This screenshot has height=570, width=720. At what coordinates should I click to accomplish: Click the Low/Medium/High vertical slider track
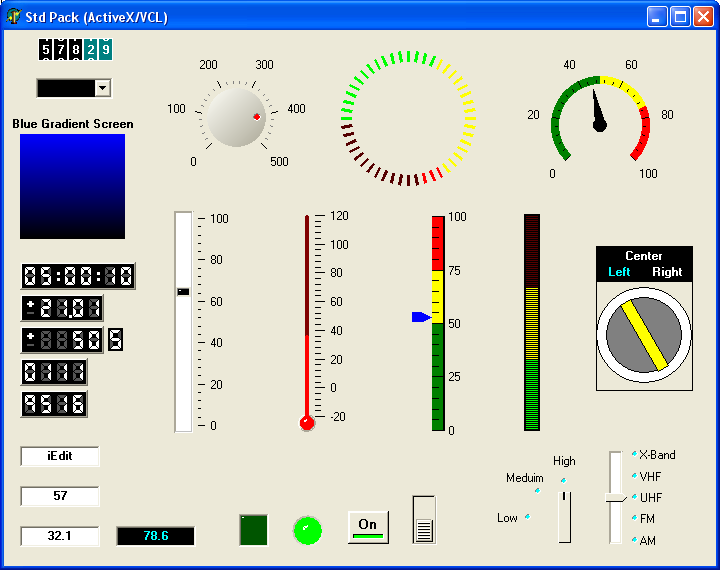click(x=564, y=517)
